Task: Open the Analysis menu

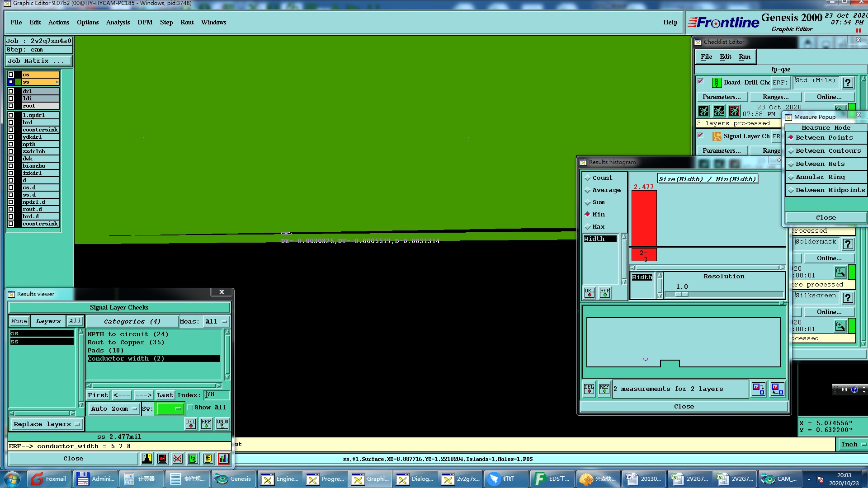Action: point(118,23)
